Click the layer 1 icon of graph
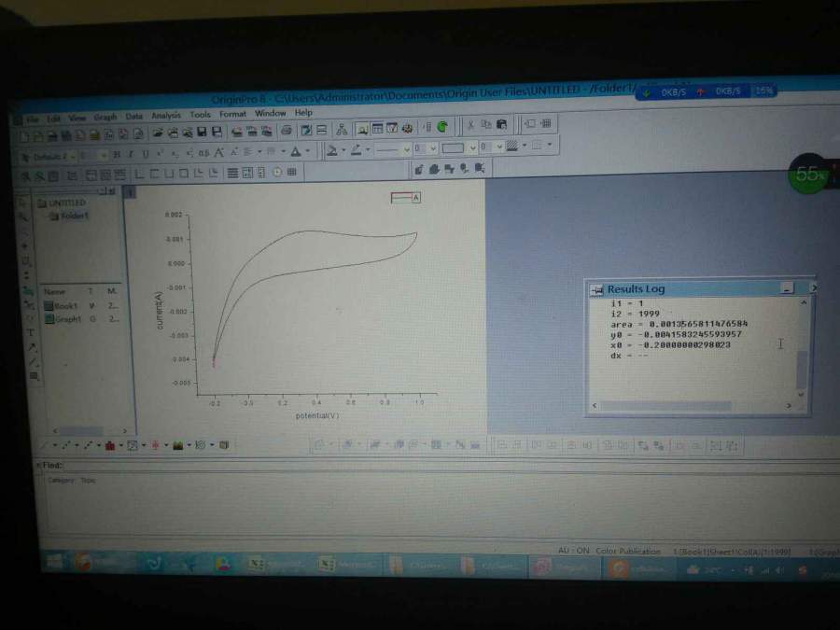 coord(130,191)
